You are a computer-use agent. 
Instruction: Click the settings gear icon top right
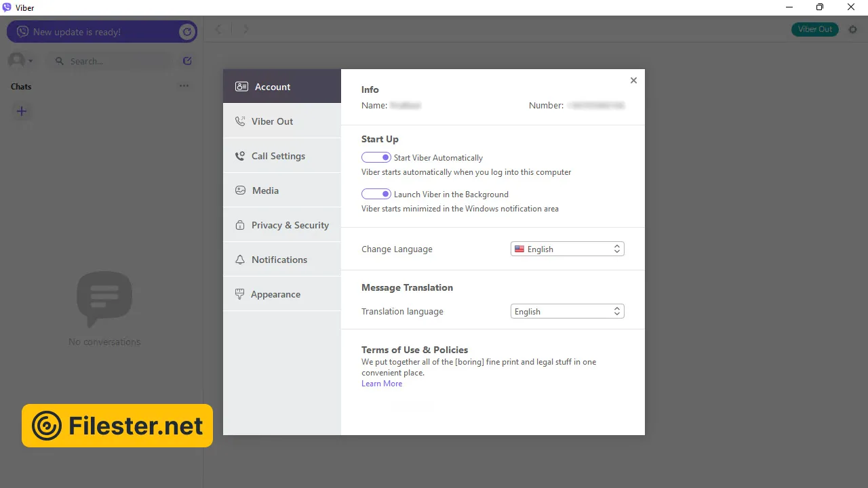click(853, 29)
